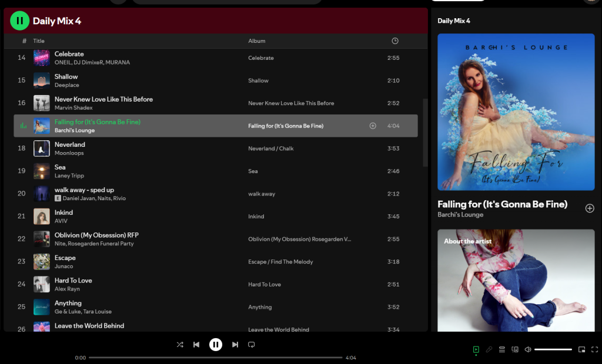The height and width of the screenshot is (364, 602).
Task: Click the Sea track cover thumbnail
Action: click(x=42, y=171)
